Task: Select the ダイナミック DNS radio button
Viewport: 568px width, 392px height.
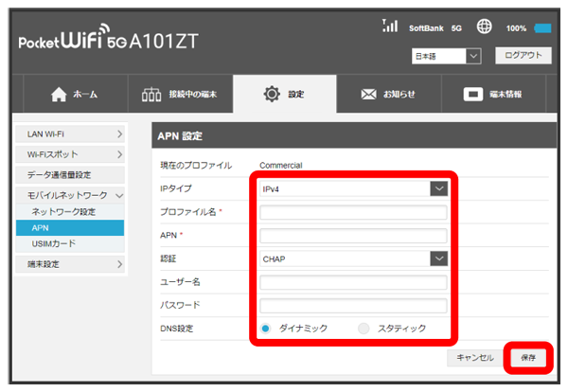Action: (266, 328)
